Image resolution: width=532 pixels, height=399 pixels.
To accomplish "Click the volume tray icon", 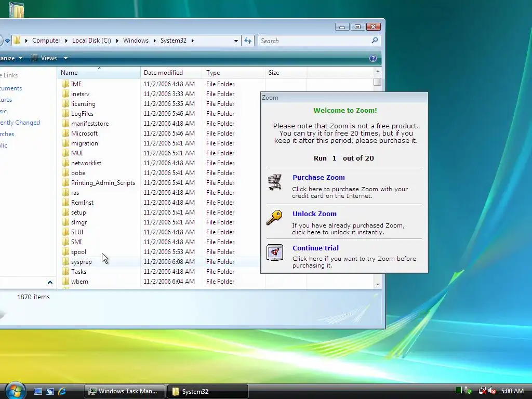I will point(492,391).
